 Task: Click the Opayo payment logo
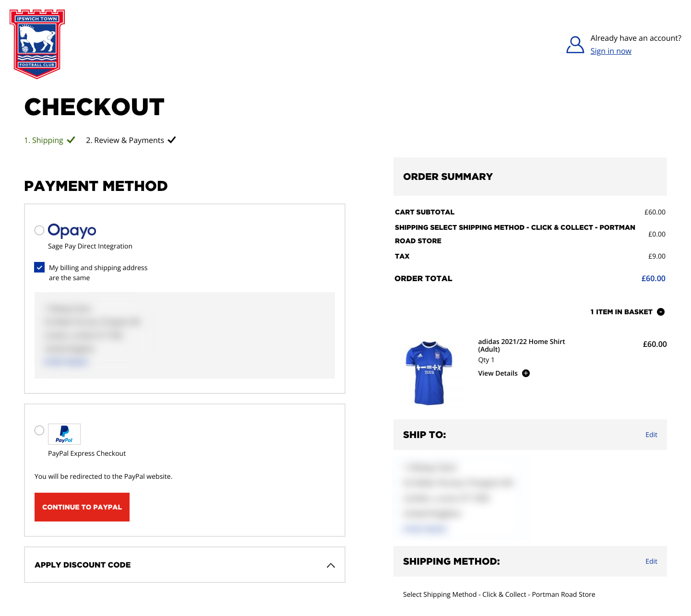tap(72, 231)
